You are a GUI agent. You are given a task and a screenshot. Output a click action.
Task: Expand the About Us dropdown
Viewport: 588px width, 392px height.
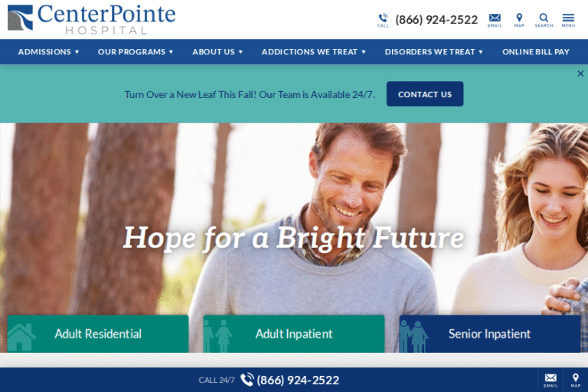pyautogui.click(x=217, y=52)
